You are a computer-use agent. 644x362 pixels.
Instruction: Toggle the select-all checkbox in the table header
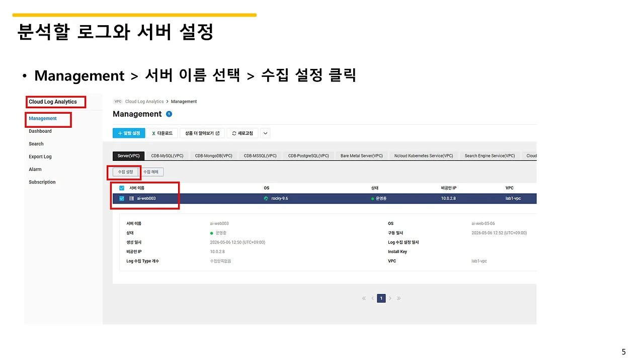point(122,188)
